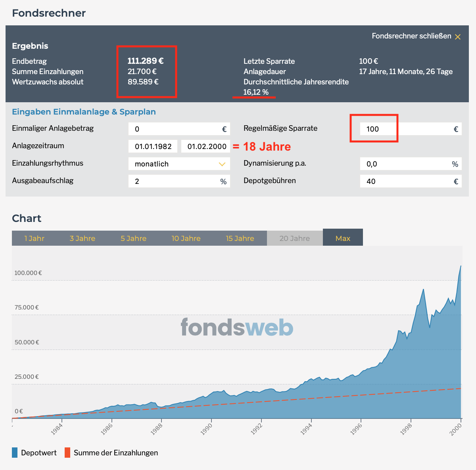Click the 'Fondsrechner schließen' link
Screen dimensions: 476x470
pos(411,36)
